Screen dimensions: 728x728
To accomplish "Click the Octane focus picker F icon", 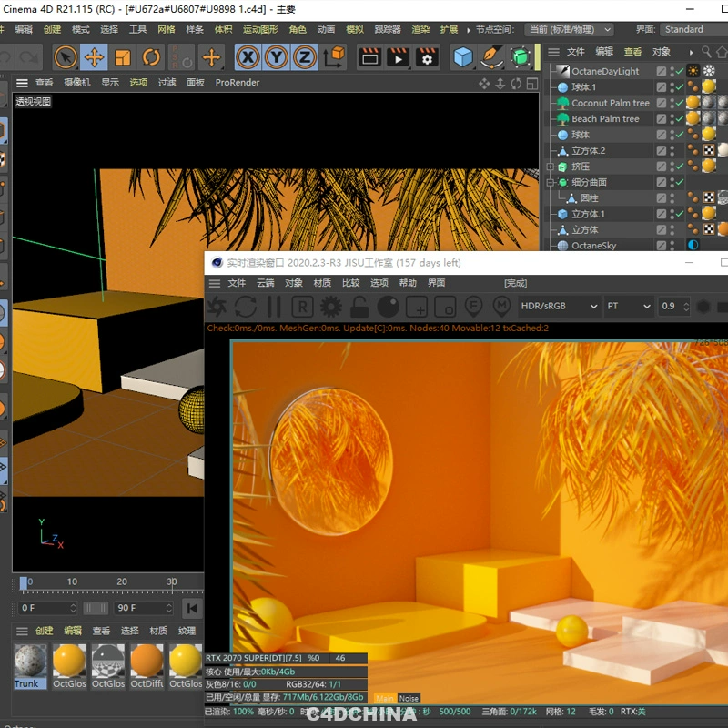I will coord(473,307).
